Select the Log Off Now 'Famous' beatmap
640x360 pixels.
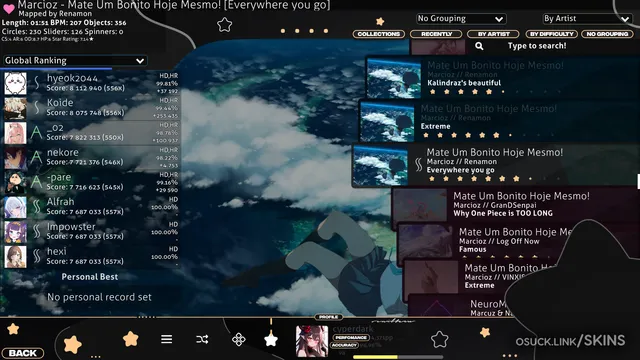(518, 240)
